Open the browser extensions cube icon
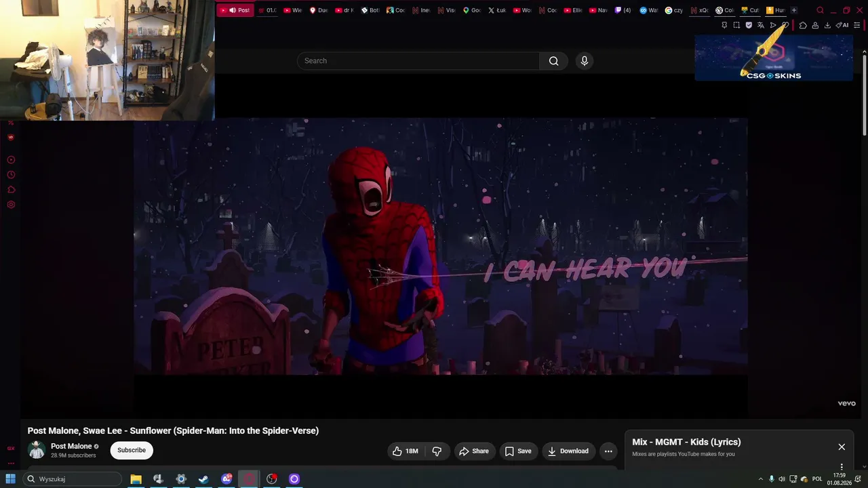This screenshot has width=868, height=488. point(803,26)
